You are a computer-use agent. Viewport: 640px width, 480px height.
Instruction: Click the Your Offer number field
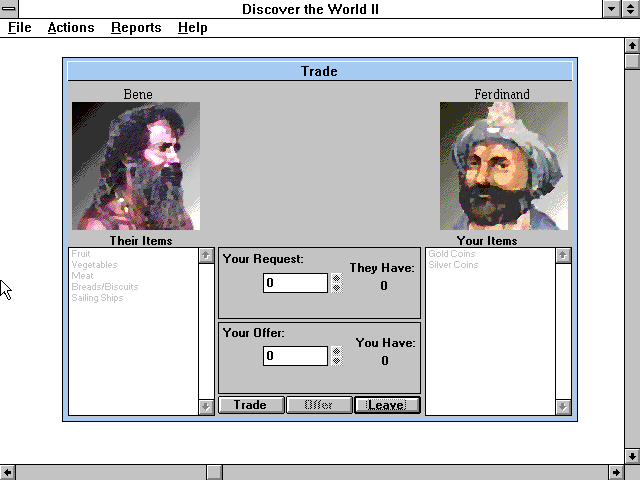click(x=295, y=356)
